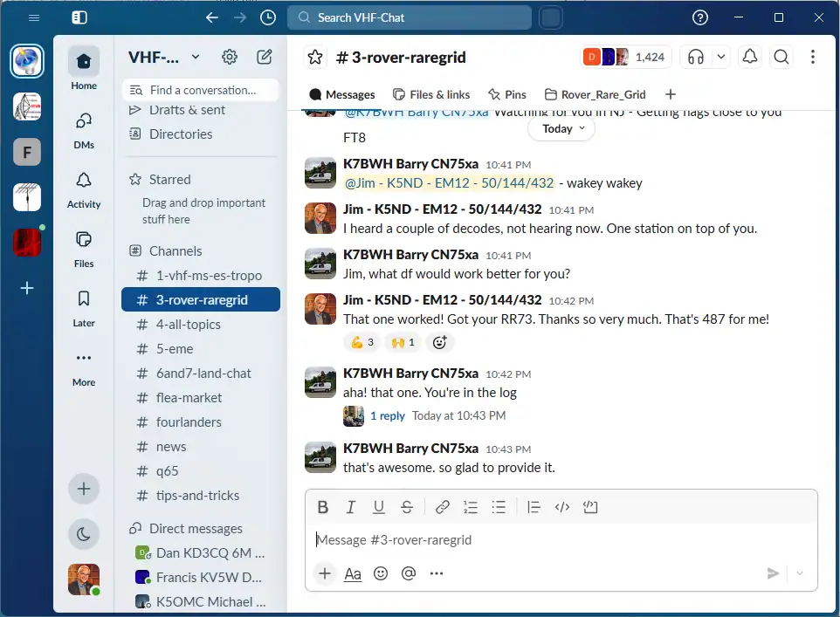Open the Pins tab
The image size is (840, 617).
coord(506,95)
